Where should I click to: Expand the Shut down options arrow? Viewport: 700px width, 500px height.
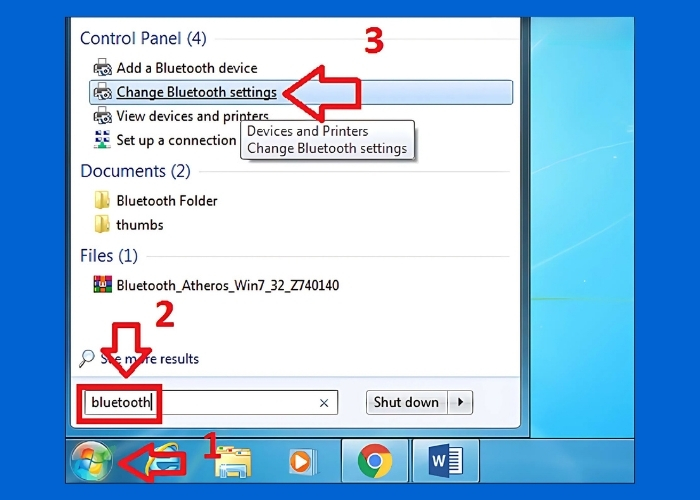click(460, 402)
